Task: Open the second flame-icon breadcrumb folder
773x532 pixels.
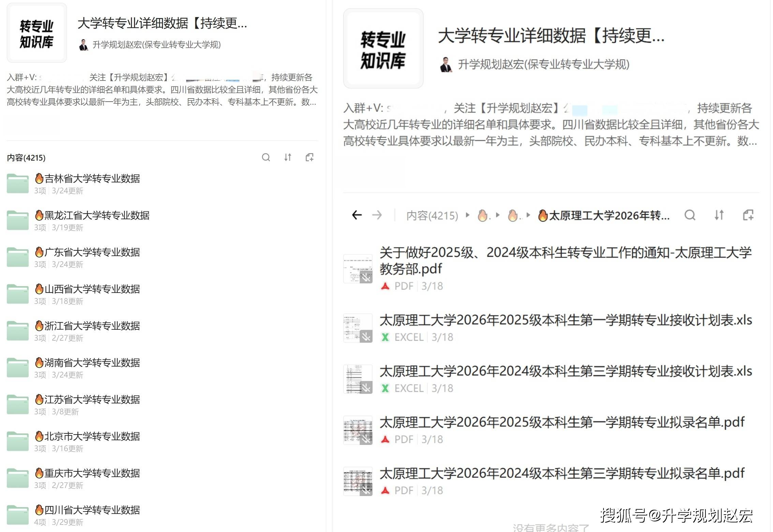Action: click(x=513, y=216)
